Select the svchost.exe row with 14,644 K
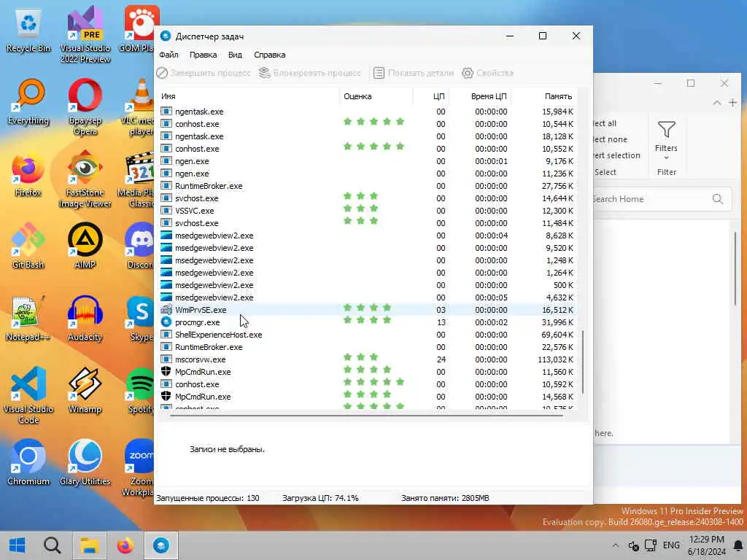The image size is (747, 560). pyautogui.click(x=367, y=198)
